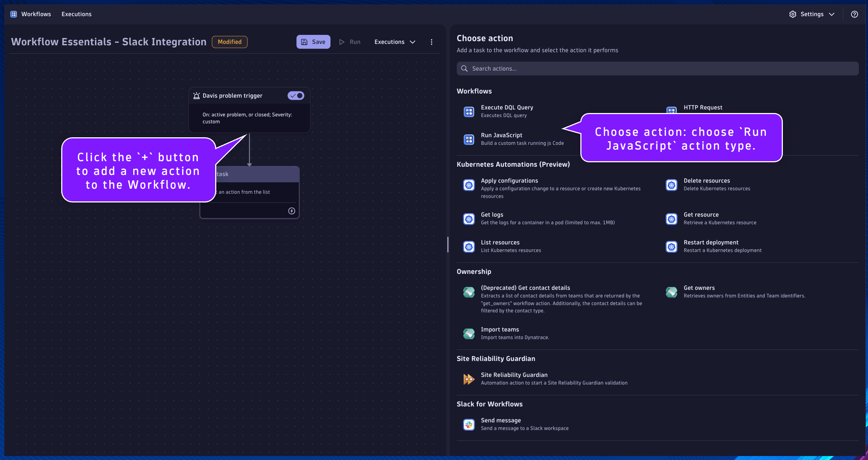Viewport: 868px width, 460px height.
Task: Click the Kubernetes Automations (Preview) heading
Action: point(513,164)
